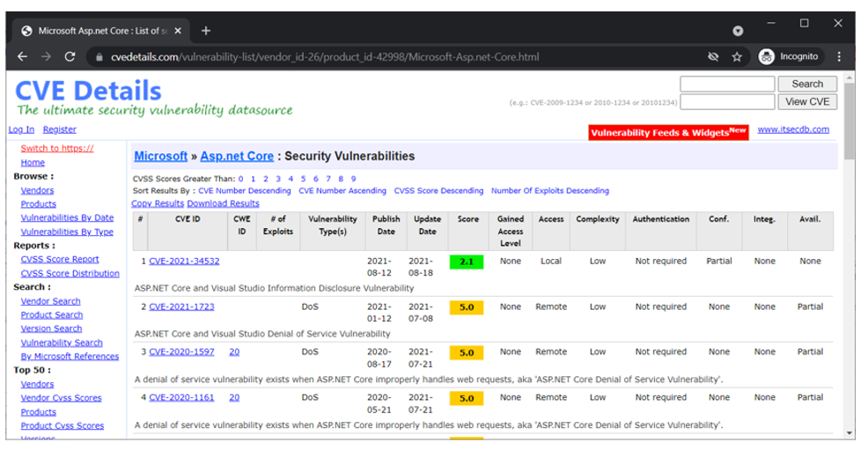The image size is (868, 450).
Task: Open Vendor Search in sidebar
Action: pos(50,301)
